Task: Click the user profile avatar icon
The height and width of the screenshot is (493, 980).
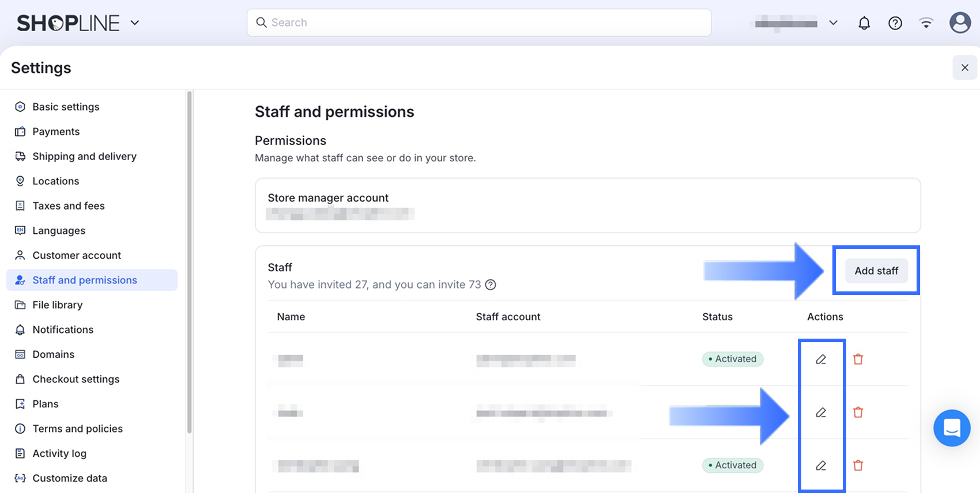Action: (x=960, y=23)
